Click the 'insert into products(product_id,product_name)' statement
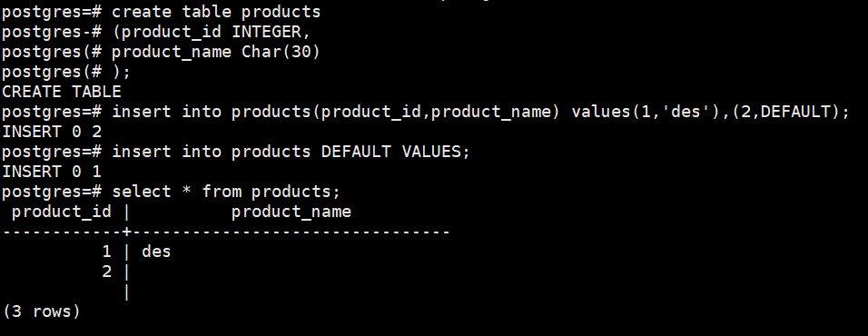The image size is (868, 336). point(337,112)
